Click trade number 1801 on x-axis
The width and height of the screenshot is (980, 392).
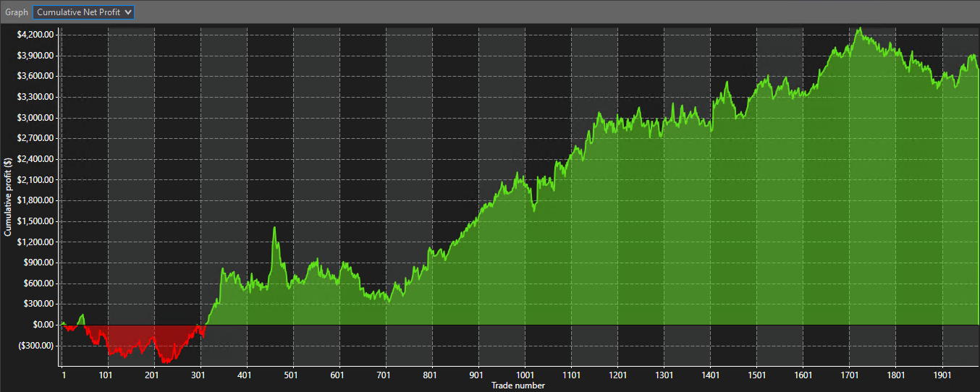(x=895, y=375)
